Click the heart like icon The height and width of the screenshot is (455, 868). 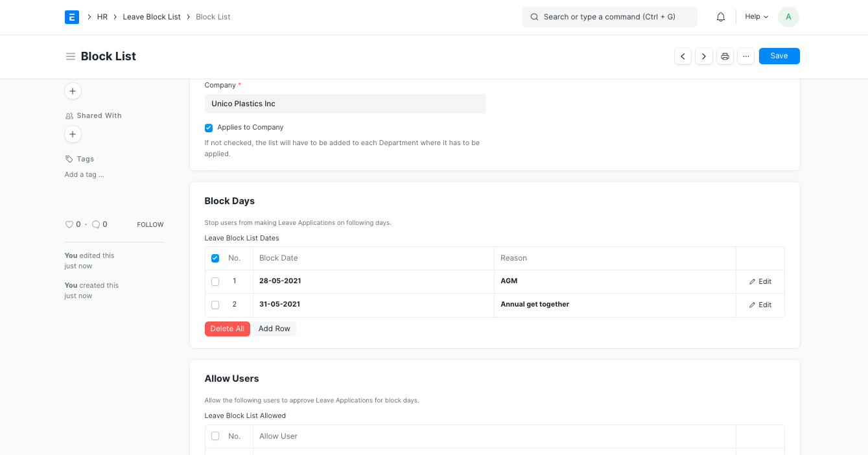(x=69, y=224)
